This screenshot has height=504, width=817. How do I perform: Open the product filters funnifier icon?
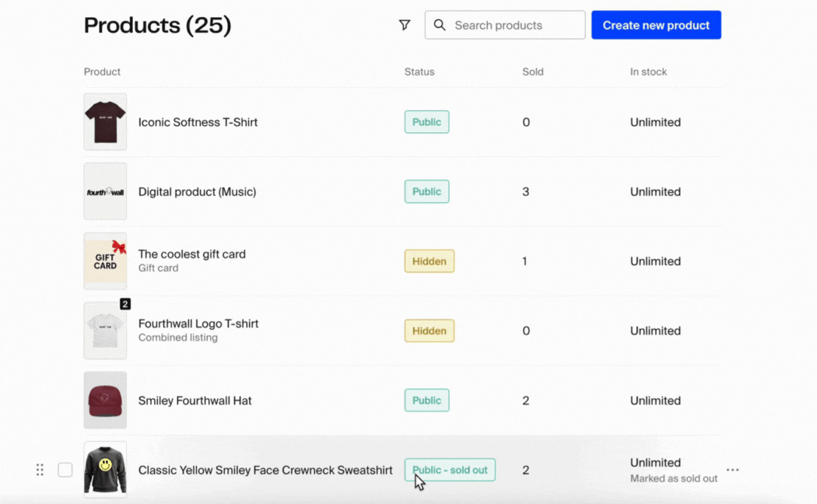405,25
